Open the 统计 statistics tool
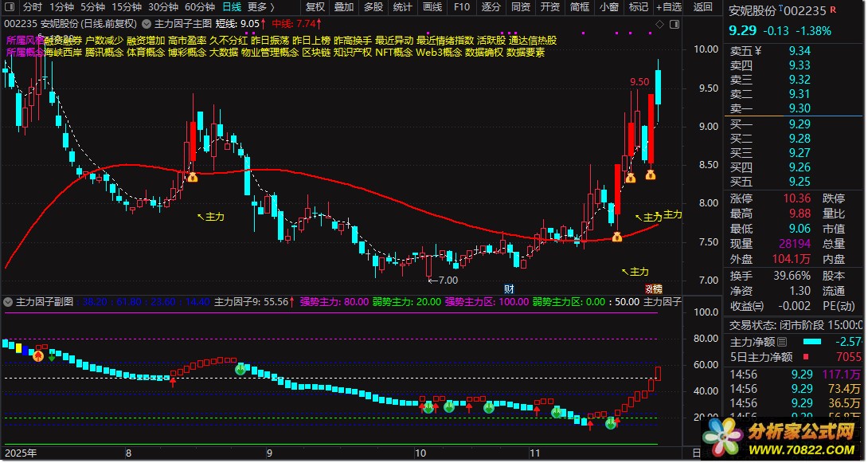This screenshot has height=463, width=868. click(402, 7)
